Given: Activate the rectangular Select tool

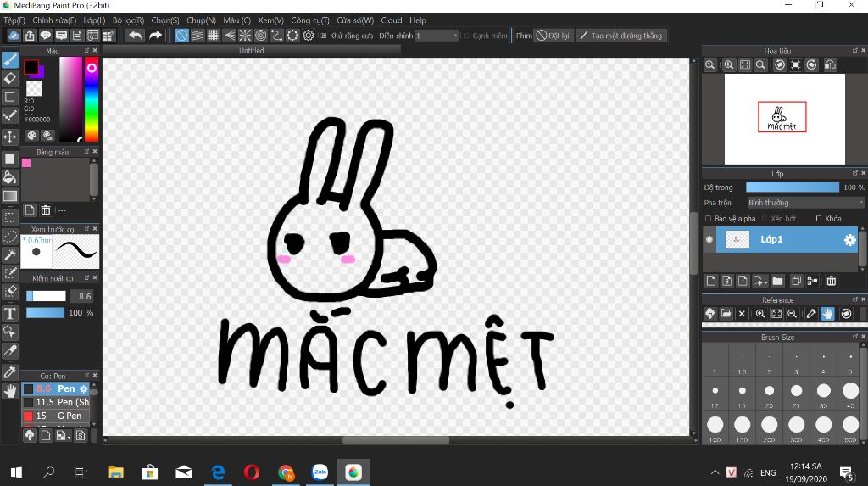Looking at the screenshot, I should pyautogui.click(x=10, y=217).
